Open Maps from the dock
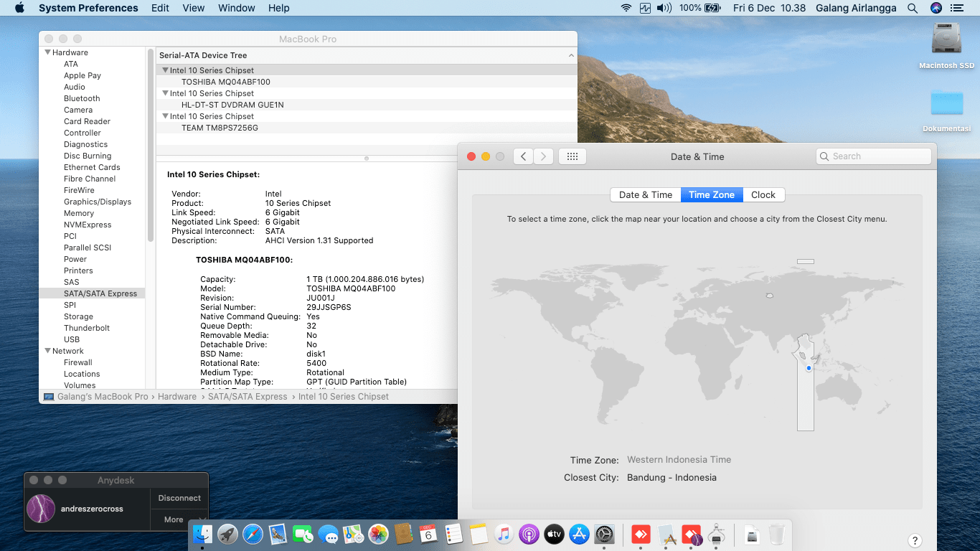980x551 pixels. (x=354, y=534)
